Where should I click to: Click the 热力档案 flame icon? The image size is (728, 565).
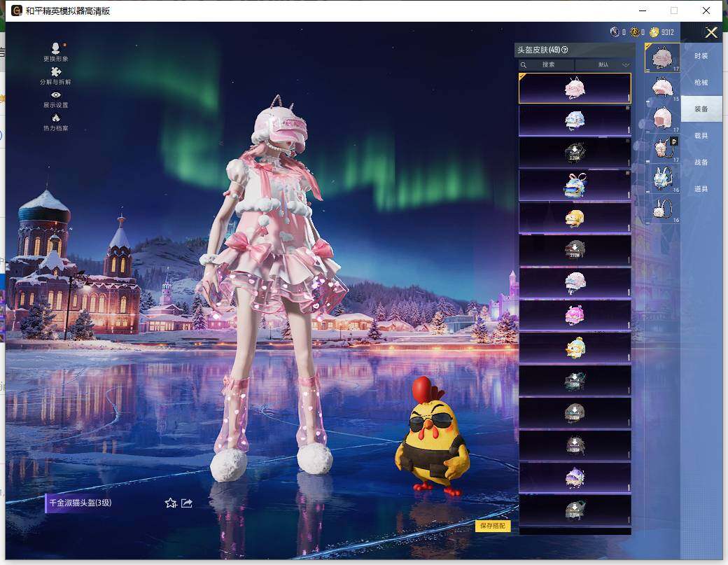point(56,118)
